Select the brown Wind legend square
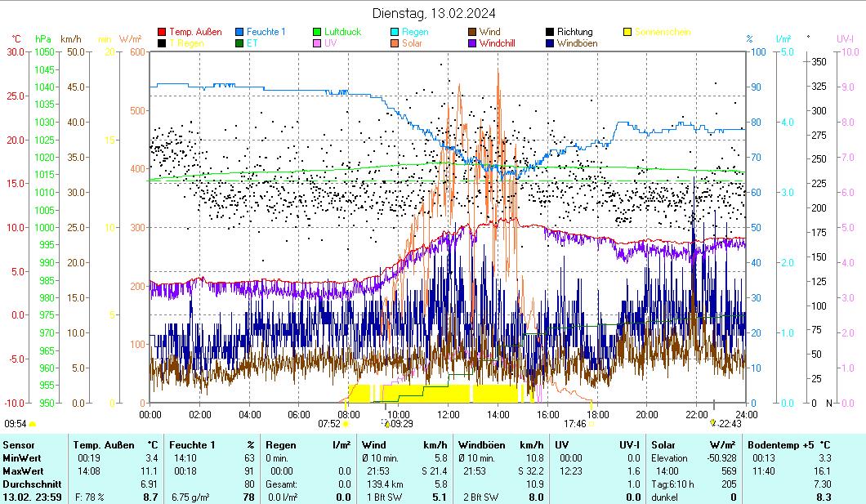 point(472,32)
